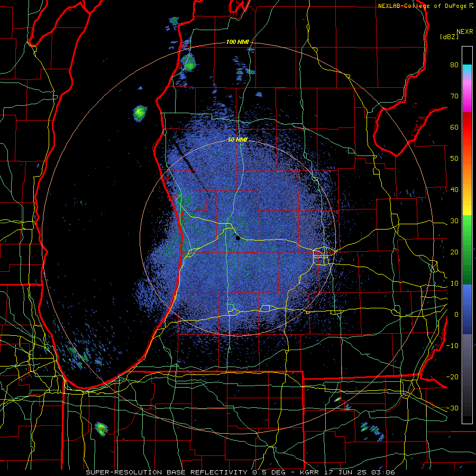Click the 50 NMI range ring label

(x=237, y=140)
